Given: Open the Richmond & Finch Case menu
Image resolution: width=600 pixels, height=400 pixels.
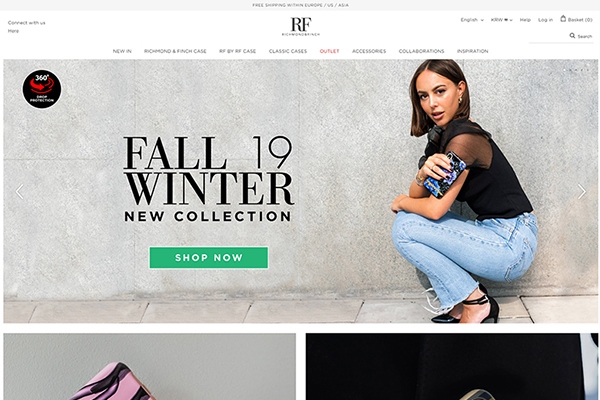Looking at the screenshot, I should (x=175, y=51).
